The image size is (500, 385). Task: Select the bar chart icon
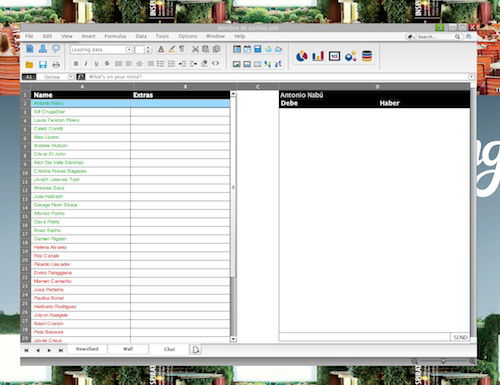pos(318,56)
